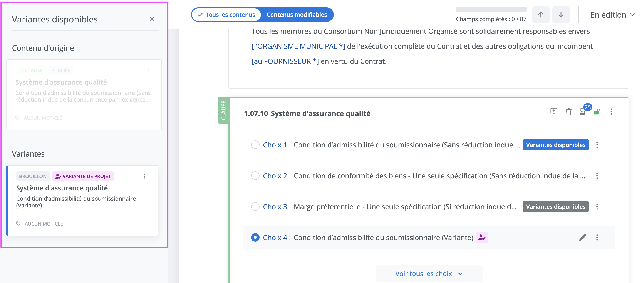
Task: Click the add comment icon on clause 1.07.10
Action: pos(554,111)
